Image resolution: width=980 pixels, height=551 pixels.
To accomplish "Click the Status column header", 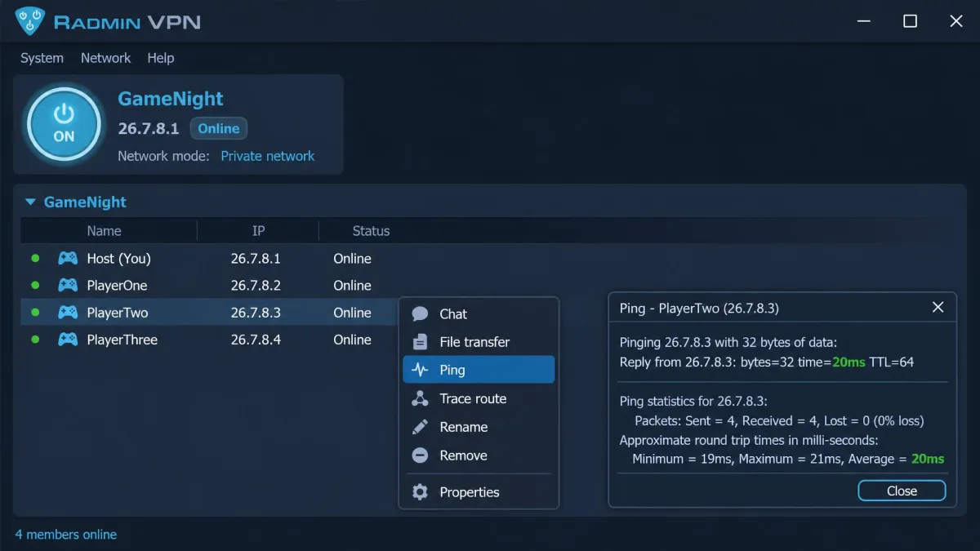I will (371, 231).
